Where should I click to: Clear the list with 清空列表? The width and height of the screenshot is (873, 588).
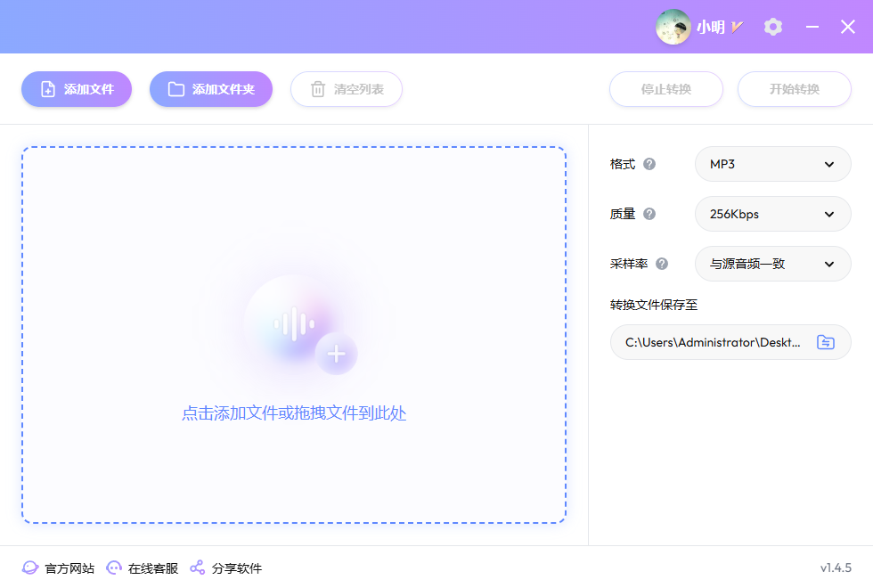point(347,89)
